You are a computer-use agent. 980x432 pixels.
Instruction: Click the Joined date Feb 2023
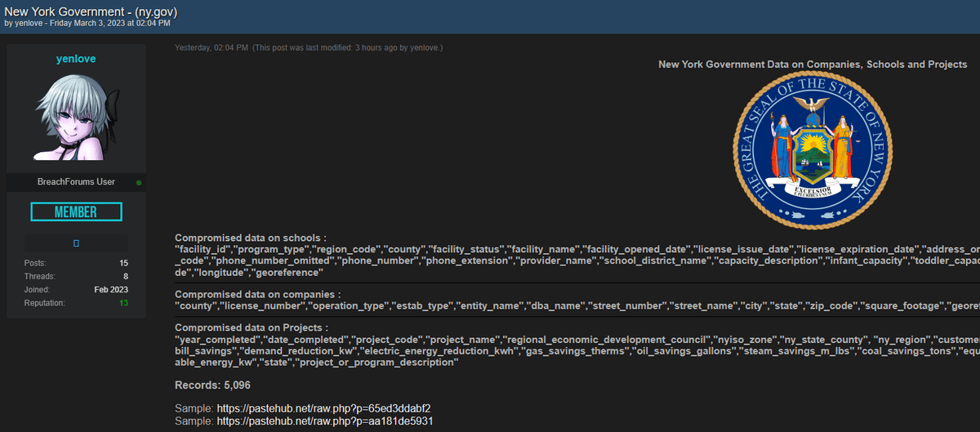(x=111, y=290)
